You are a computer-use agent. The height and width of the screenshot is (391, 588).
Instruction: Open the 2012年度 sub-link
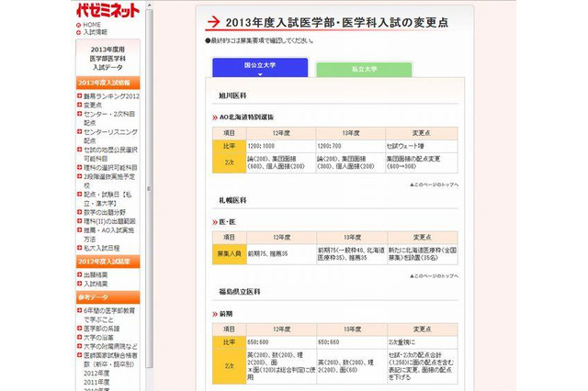click(x=96, y=374)
